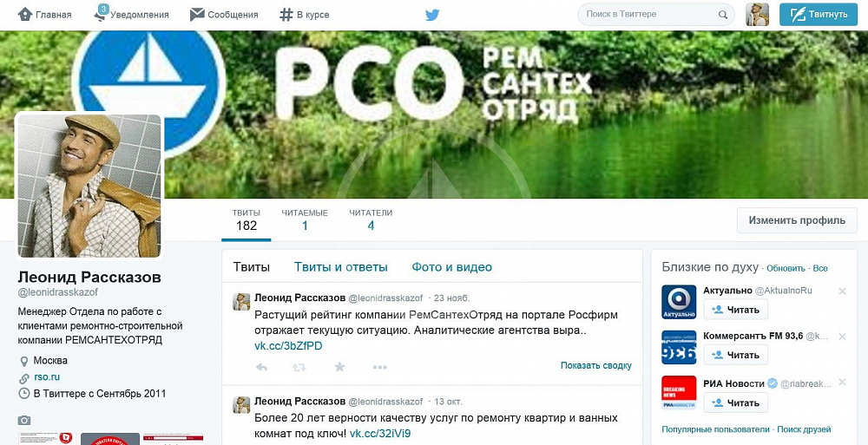Open the Главная home icon

click(25, 15)
